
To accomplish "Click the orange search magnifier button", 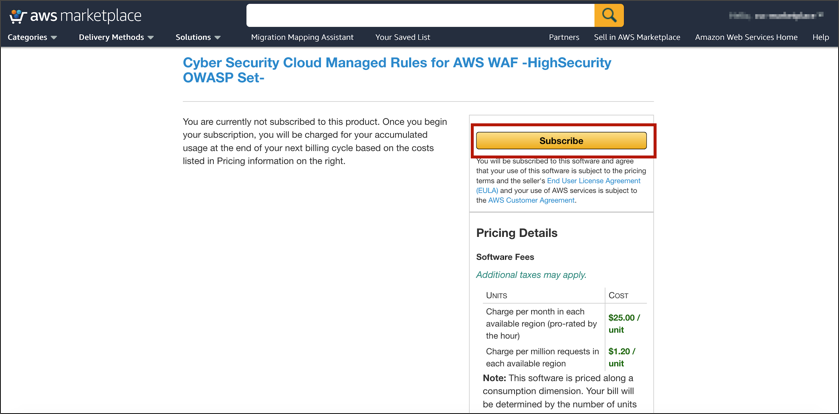I will (x=609, y=15).
